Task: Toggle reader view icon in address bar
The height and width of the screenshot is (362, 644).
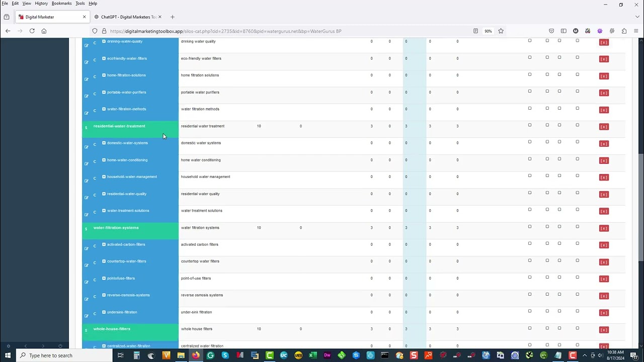Action: pos(475,31)
